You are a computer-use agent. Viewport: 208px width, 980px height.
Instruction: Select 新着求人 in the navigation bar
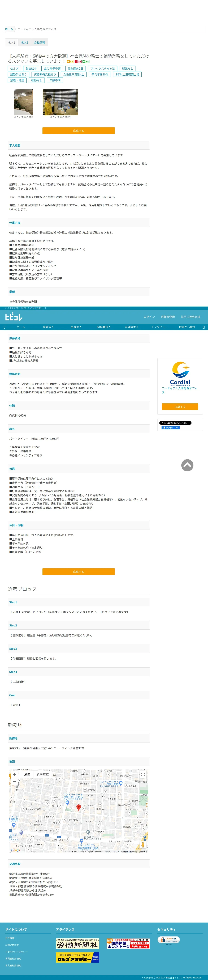click(x=48, y=327)
